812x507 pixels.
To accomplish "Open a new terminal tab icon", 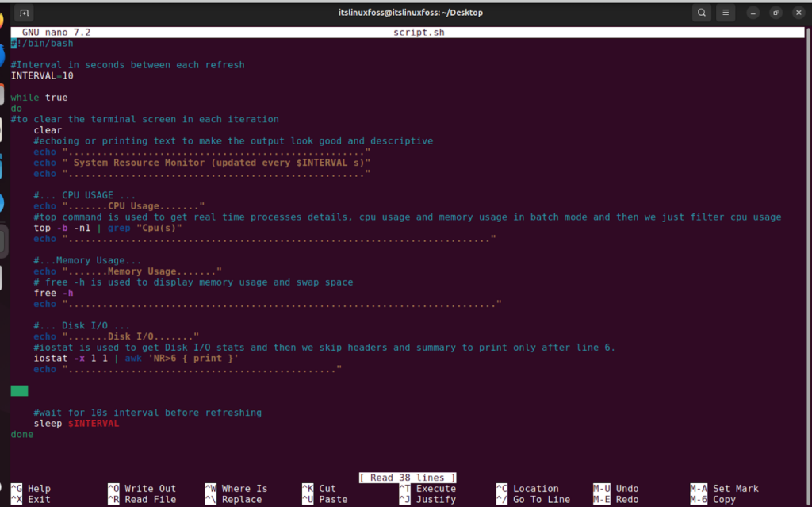I will (x=24, y=13).
